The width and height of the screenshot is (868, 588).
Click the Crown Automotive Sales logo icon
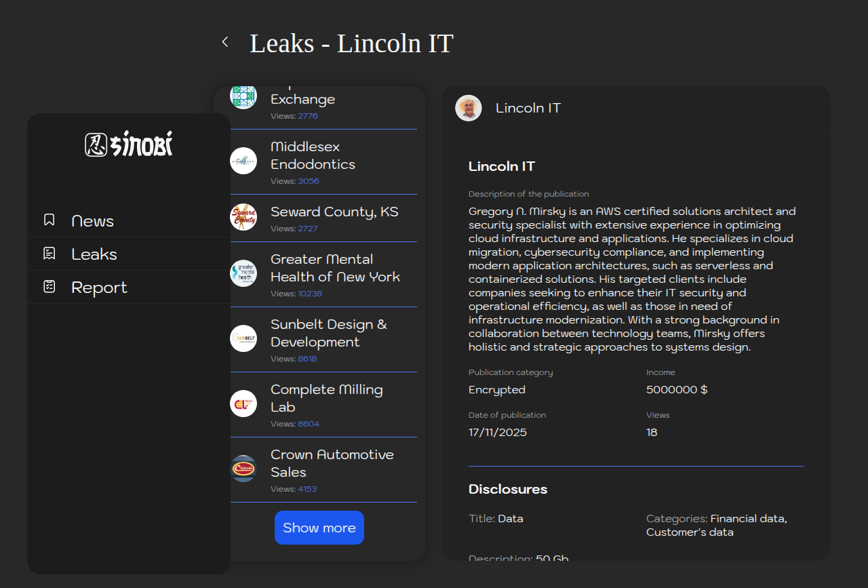tap(243, 469)
